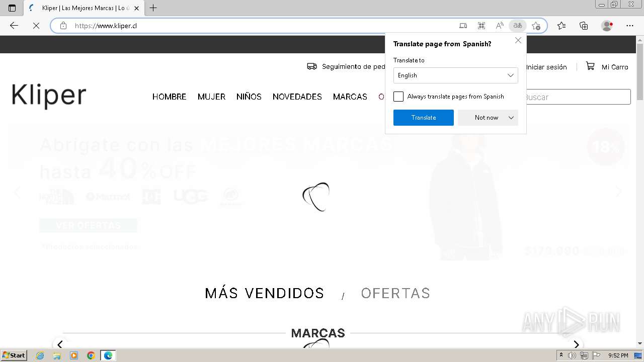View site information lock icon
This screenshot has height=362, width=644.
(63, 26)
